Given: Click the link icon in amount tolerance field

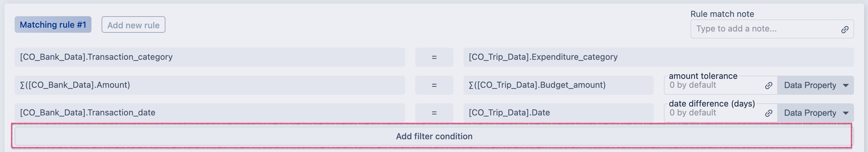Looking at the screenshot, I should (768, 86).
